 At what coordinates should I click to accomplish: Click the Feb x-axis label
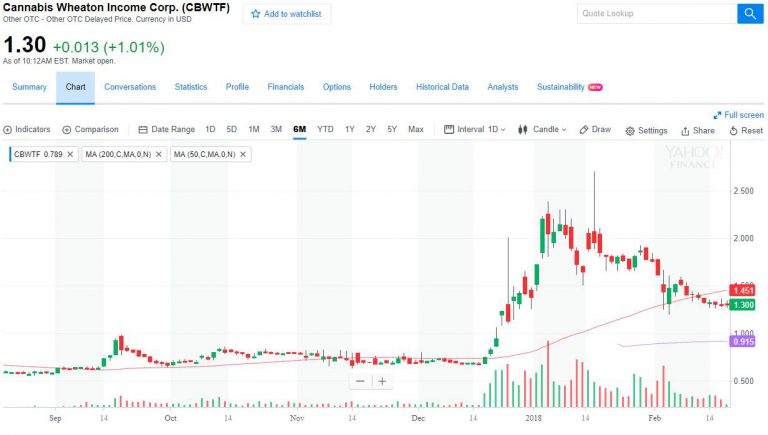click(654, 418)
